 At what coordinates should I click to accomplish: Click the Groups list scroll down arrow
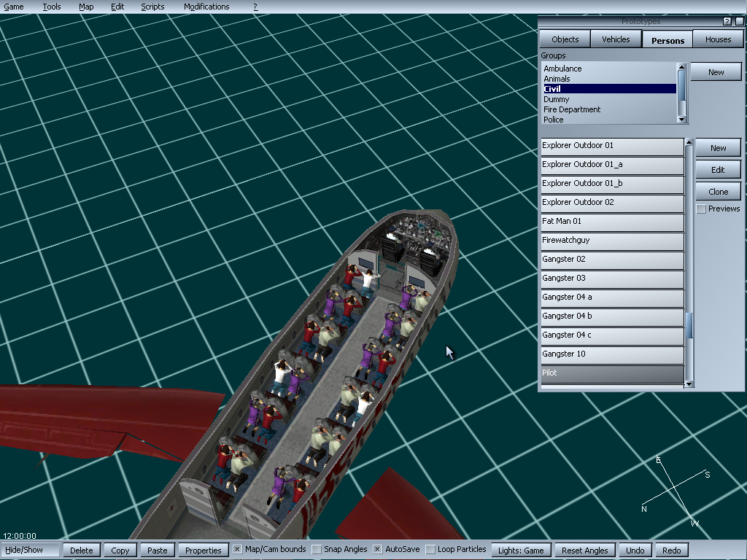click(x=682, y=120)
